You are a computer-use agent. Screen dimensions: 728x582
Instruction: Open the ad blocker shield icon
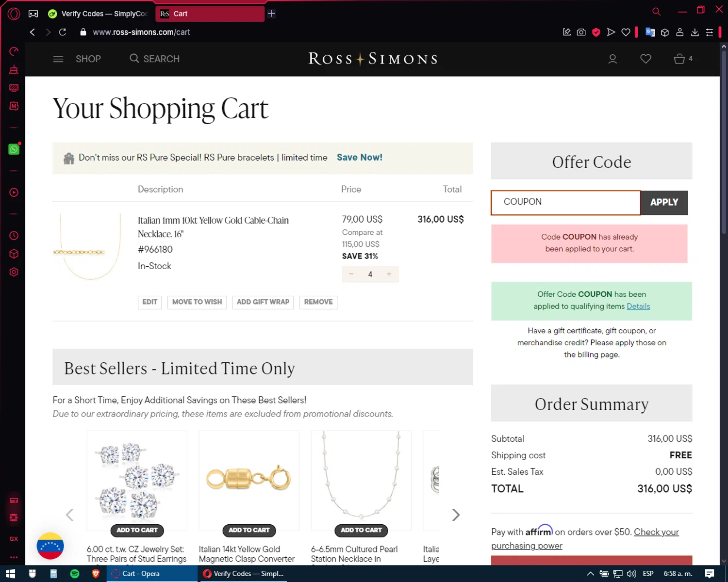click(x=596, y=32)
